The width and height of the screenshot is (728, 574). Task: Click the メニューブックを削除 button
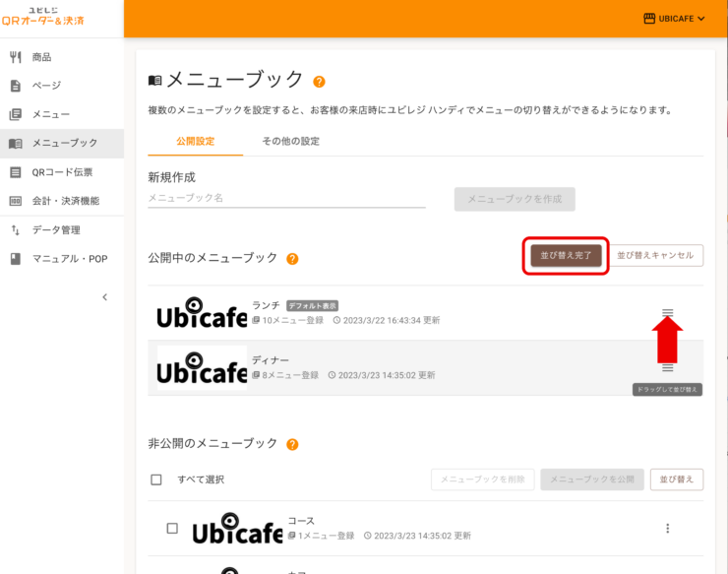pos(482,479)
